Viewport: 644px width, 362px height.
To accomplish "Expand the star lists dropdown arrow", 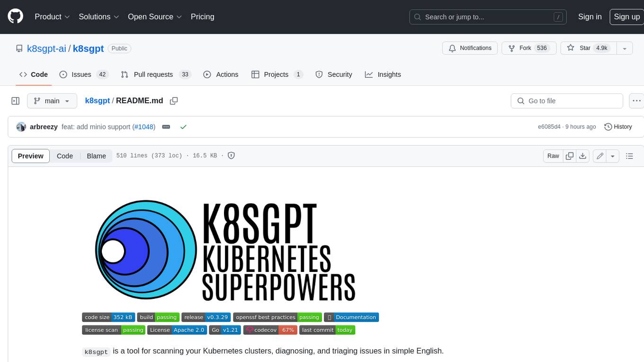I will coord(625,48).
